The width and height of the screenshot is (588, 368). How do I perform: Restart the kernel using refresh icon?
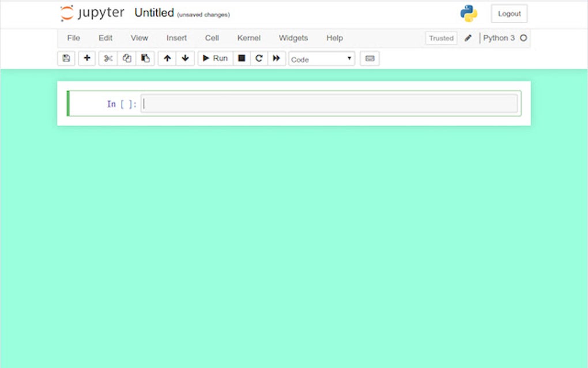(x=259, y=58)
